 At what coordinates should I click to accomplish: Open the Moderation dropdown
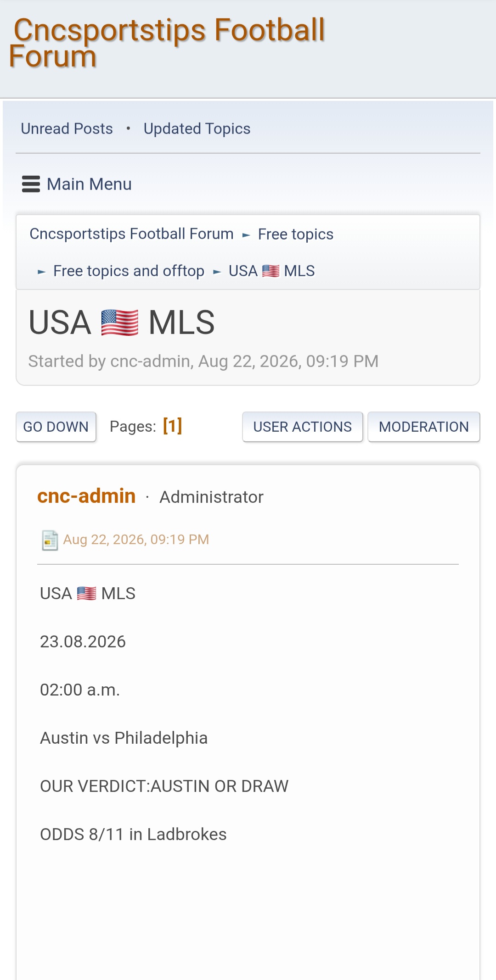click(424, 427)
